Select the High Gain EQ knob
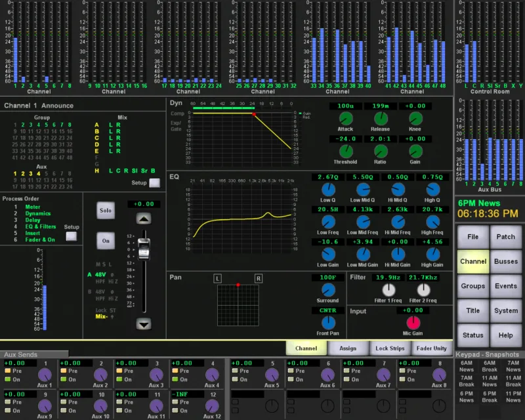525x420 pixels. pyautogui.click(x=433, y=255)
